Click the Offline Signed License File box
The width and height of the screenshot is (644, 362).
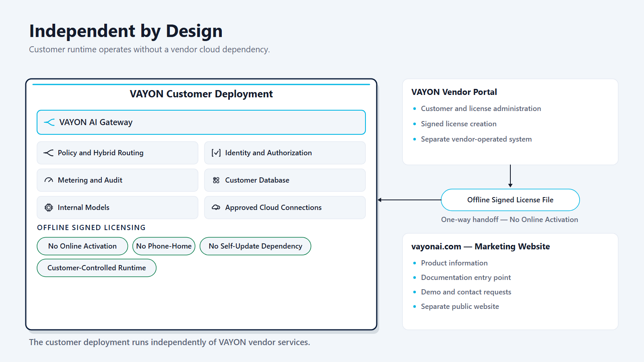coord(510,200)
